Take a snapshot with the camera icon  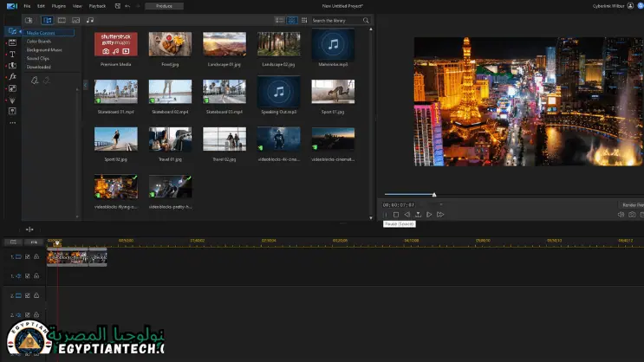pyautogui.click(x=632, y=214)
